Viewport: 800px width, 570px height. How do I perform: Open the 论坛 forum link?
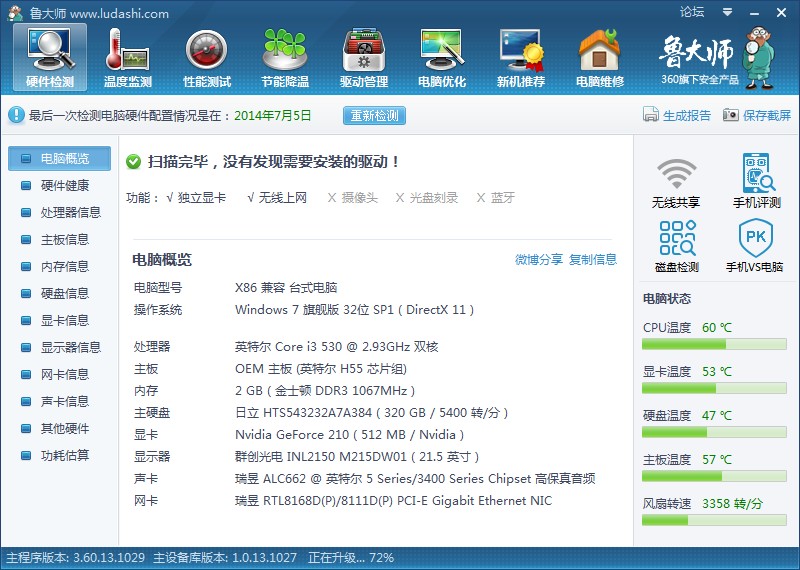[x=692, y=12]
